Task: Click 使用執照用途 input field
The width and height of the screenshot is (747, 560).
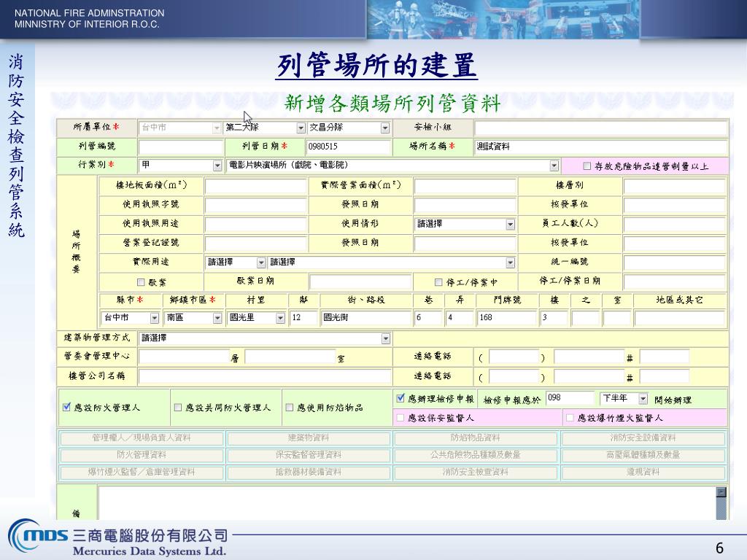Action: (x=256, y=224)
